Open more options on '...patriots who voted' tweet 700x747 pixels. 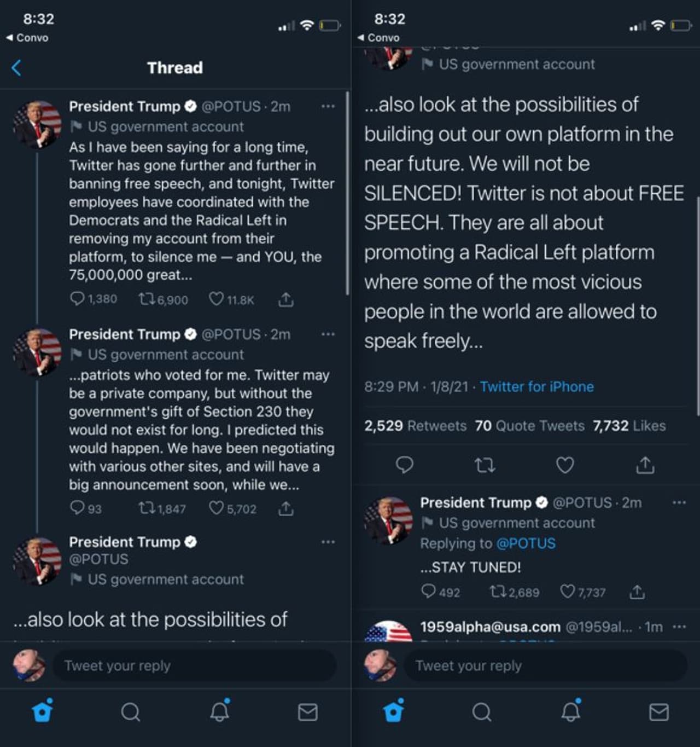click(x=328, y=334)
